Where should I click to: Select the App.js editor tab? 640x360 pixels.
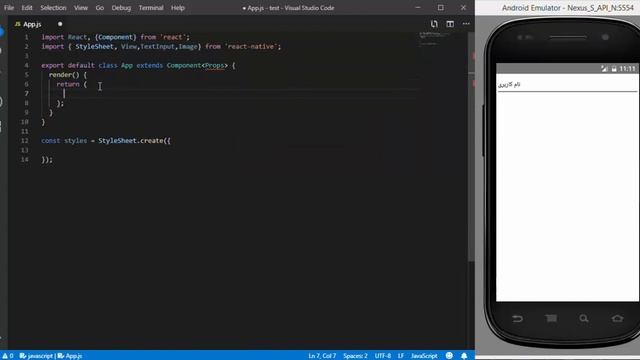pyautogui.click(x=32, y=24)
